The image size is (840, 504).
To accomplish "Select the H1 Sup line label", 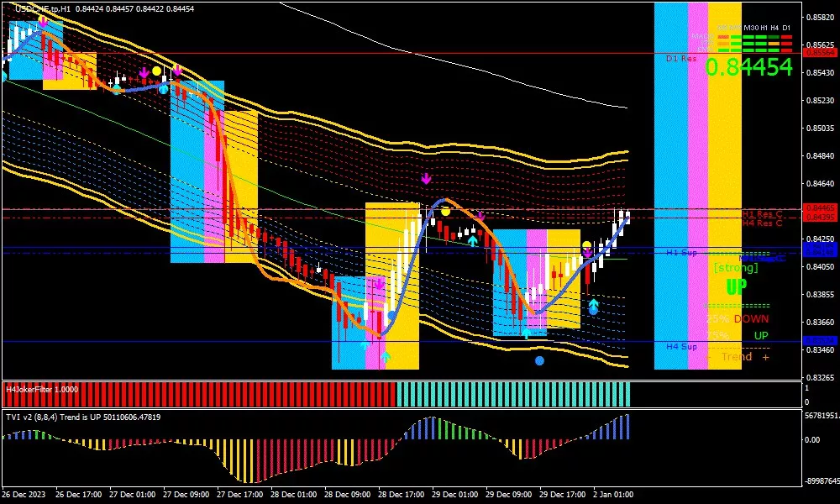I will coord(681,252).
